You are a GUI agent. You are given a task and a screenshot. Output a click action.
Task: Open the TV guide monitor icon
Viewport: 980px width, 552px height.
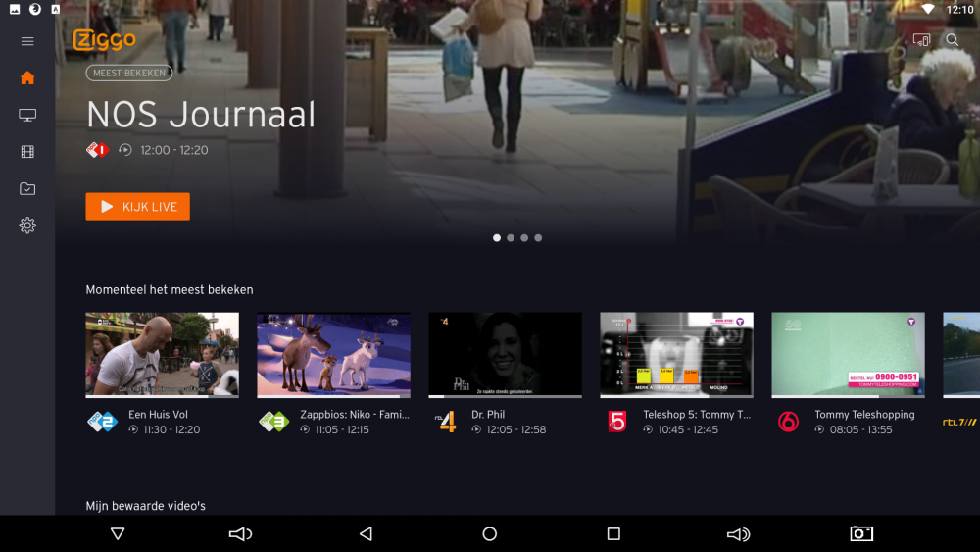pyautogui.click(x=27, y=115)
